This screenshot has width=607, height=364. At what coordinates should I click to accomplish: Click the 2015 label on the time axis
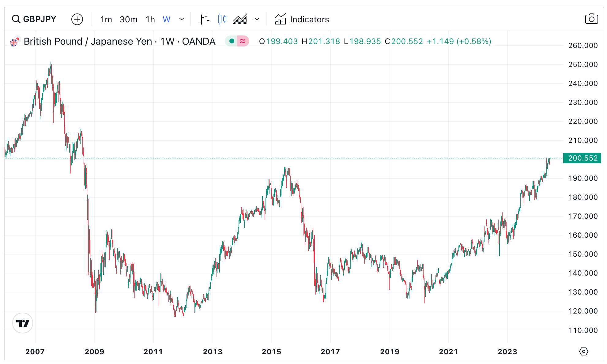[272, 352]
